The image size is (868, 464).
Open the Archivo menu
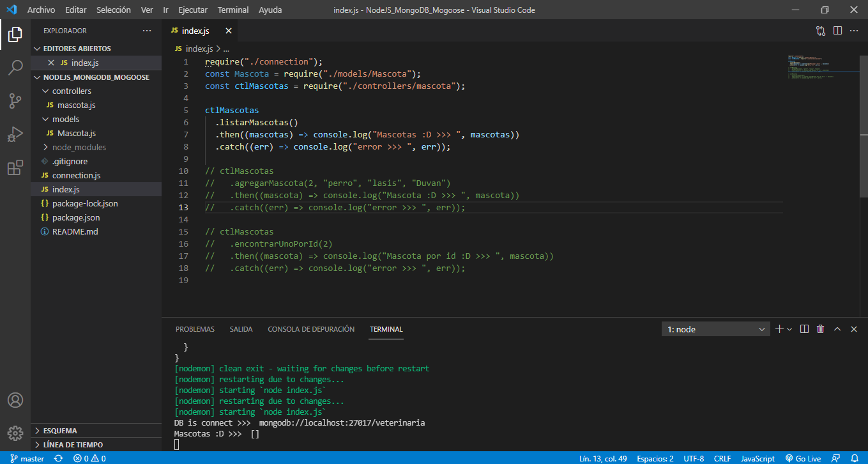pos(41,10)
